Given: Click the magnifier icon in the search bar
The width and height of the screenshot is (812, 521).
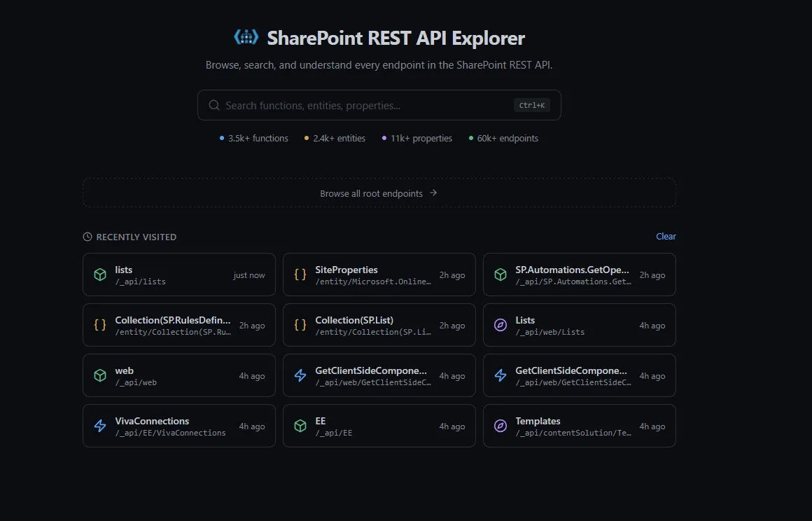Looking at the screenshot, I should (x=213, y=104).
